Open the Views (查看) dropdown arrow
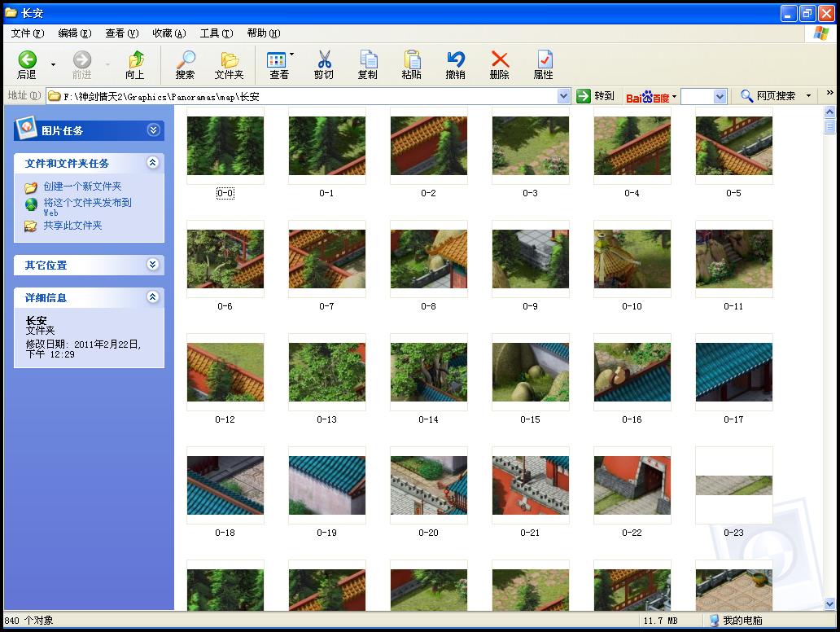Viewport: 840px width, 632px height. point(291,54)
